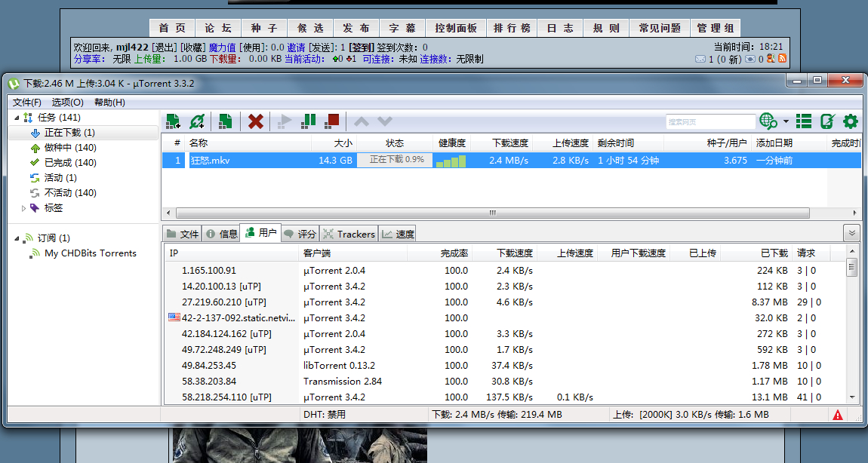This screenshot has height=463, width=868.
Task: Select peer 58.38.203.84 Transmission row
Action: 505,381
